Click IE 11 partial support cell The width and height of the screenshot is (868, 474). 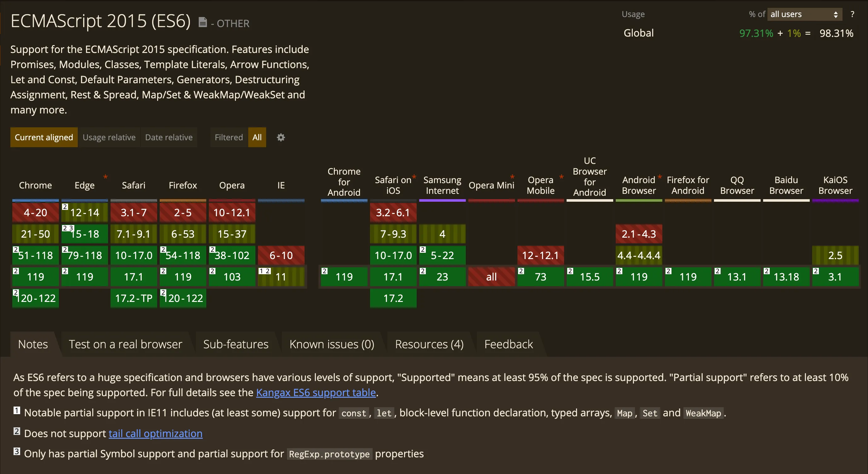click(281, 277)
